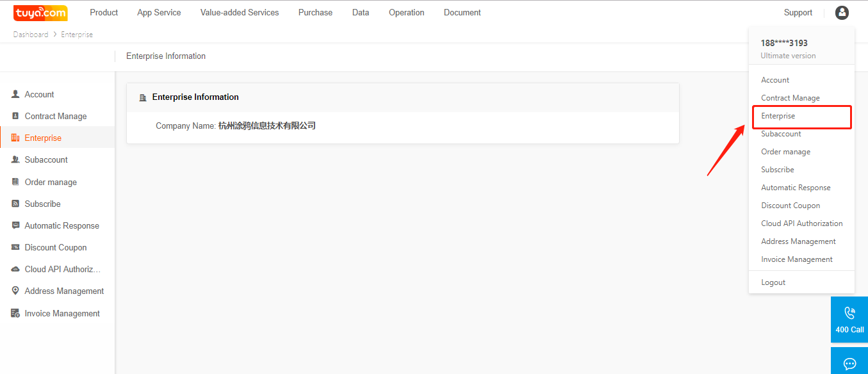Click the Cloud API Authorization cloud icon
868x374 pixels.
pyautogui.click(x=15, y=269)
